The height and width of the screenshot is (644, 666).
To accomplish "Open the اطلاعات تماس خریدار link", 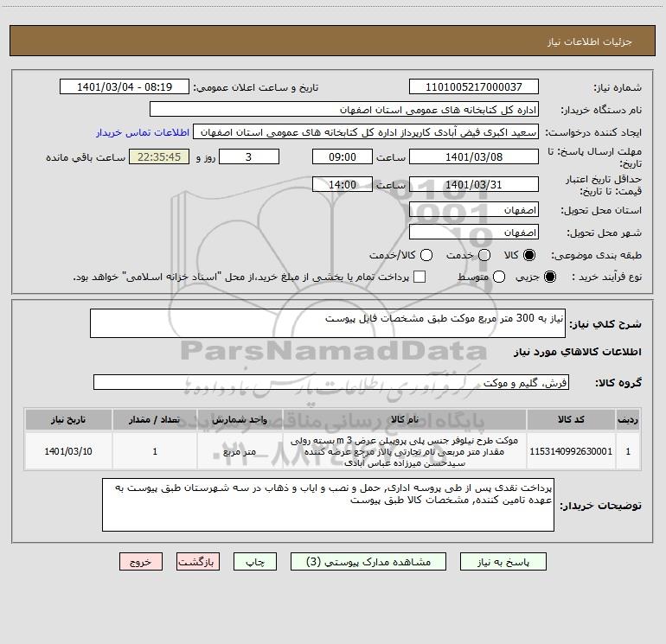I will click(x=143, y=132).
